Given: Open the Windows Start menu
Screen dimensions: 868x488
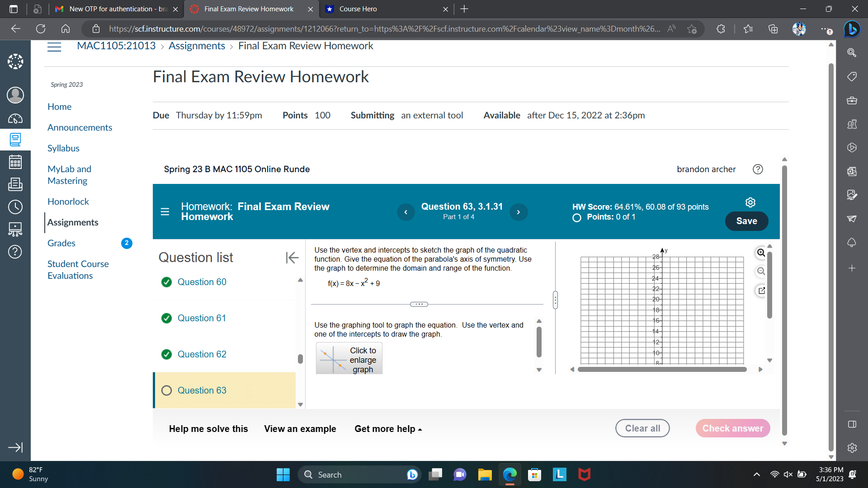Looking at the screenshot, I should tap(283, 474).
